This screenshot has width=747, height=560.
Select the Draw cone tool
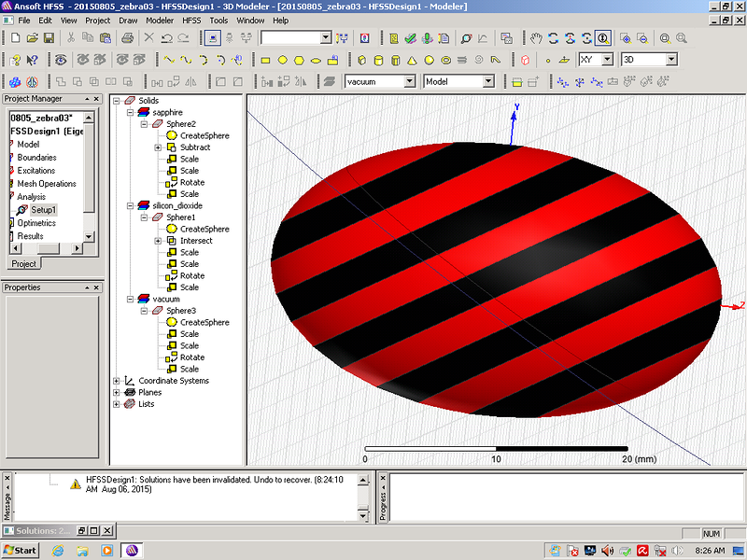411,60
